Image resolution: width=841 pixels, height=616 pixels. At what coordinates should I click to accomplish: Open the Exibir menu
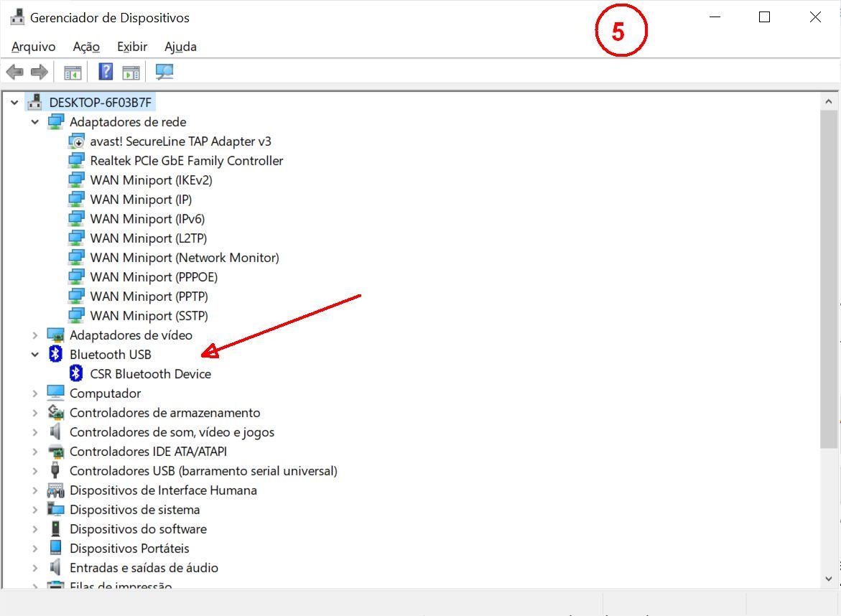132,47
